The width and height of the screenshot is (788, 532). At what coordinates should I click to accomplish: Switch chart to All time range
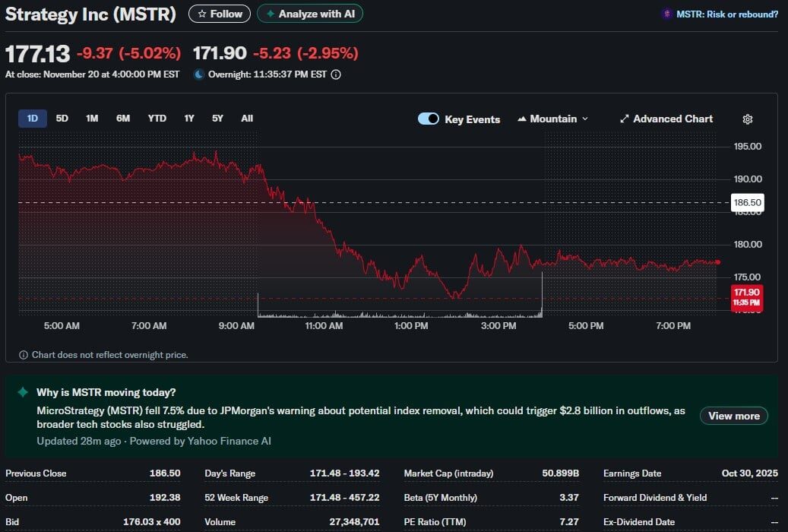(247, 119)
